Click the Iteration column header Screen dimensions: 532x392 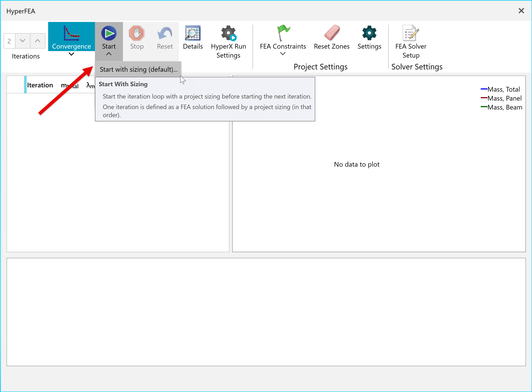pyautogui.click(x=40, y=85)
